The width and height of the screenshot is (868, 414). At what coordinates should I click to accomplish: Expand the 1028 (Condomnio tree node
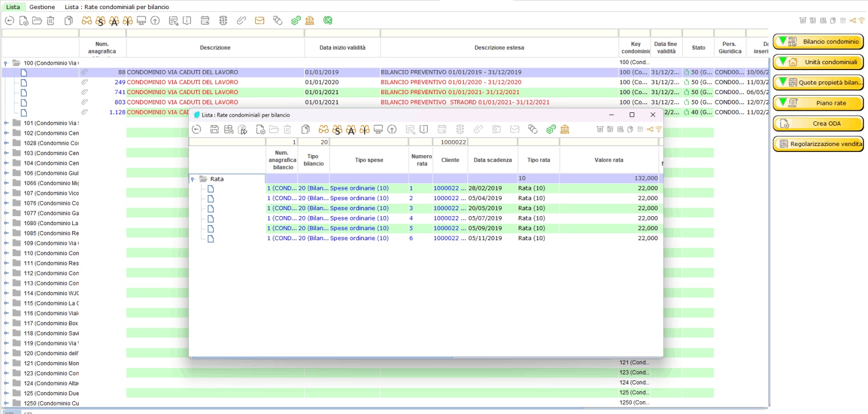[6, 143]
